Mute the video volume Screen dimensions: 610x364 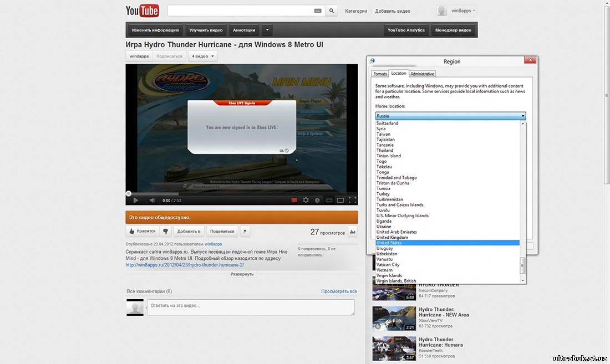point(152,201)
